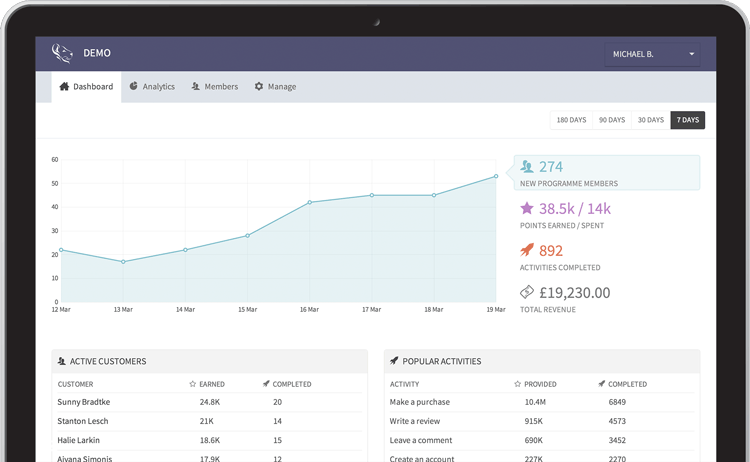Click customer Sunny Bradtke in the table
Viewport: 750px width, 462px height.
coord(84,402)
